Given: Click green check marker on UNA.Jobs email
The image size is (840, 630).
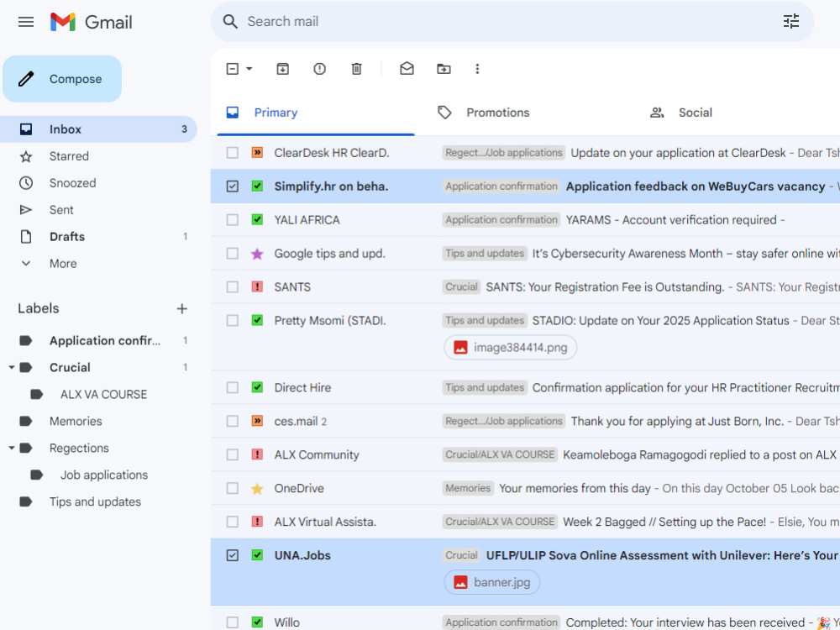Looking at the screenshot, I should click(x=257, y=555).
